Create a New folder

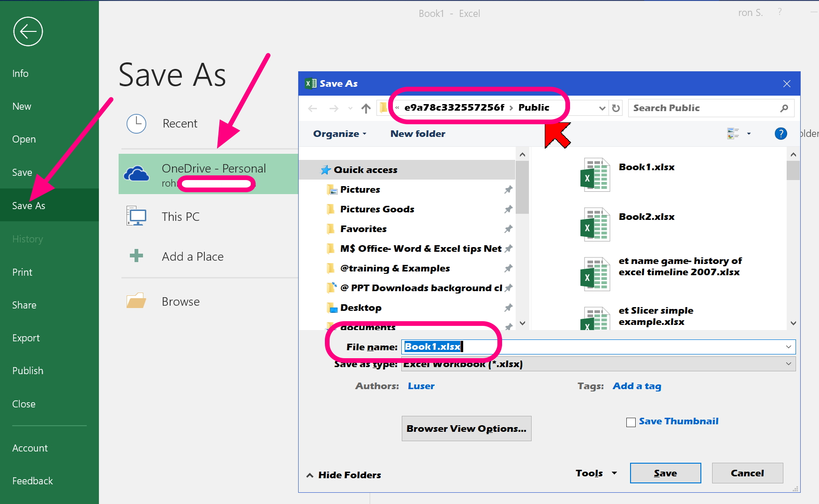point(418,134)
